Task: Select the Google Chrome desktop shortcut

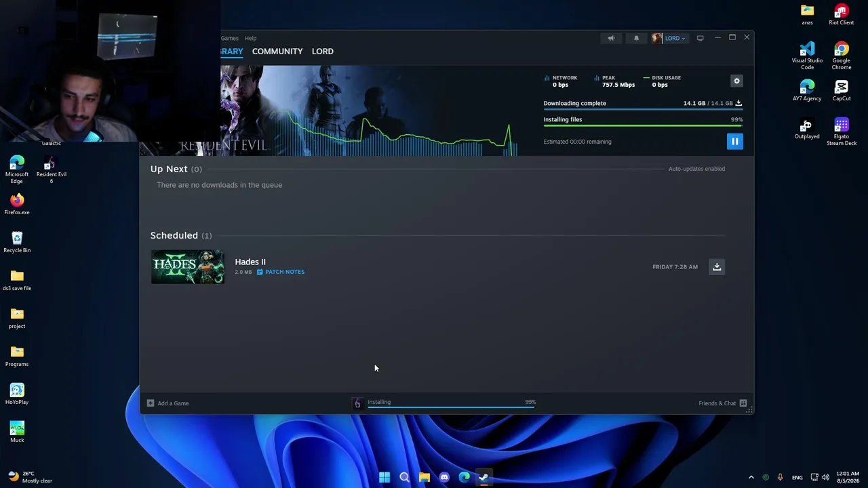Action: (x=842, y=56)
